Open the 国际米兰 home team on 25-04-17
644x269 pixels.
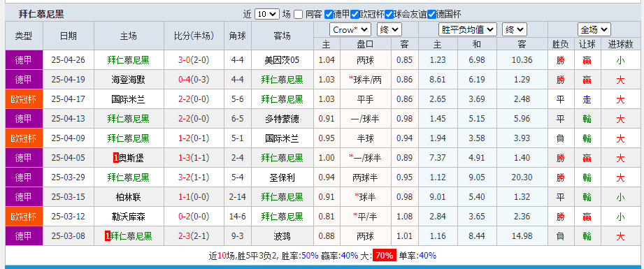tap(128, 99)
